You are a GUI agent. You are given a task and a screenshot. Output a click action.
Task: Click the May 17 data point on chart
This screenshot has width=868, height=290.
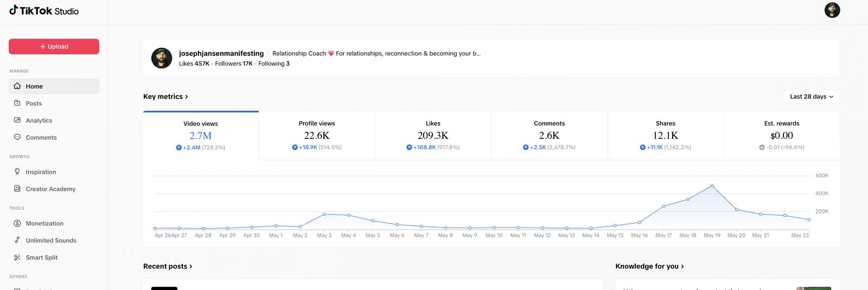click(x=663, y=206)
